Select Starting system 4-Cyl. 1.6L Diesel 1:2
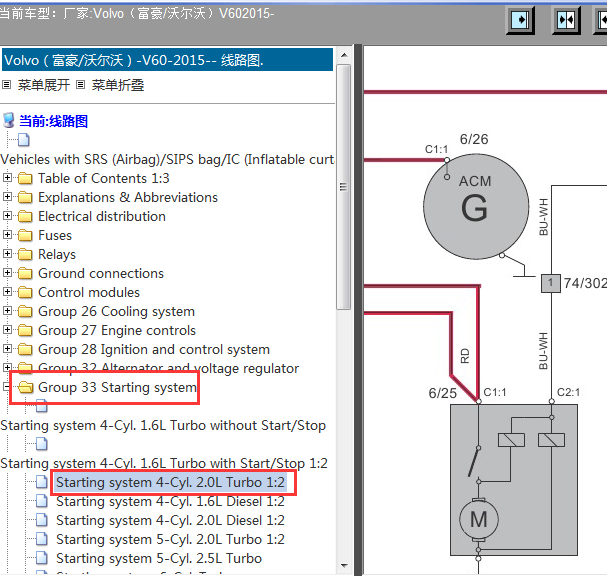The height and width of the screenshot is (576, 607). click(x=170, y=501)
